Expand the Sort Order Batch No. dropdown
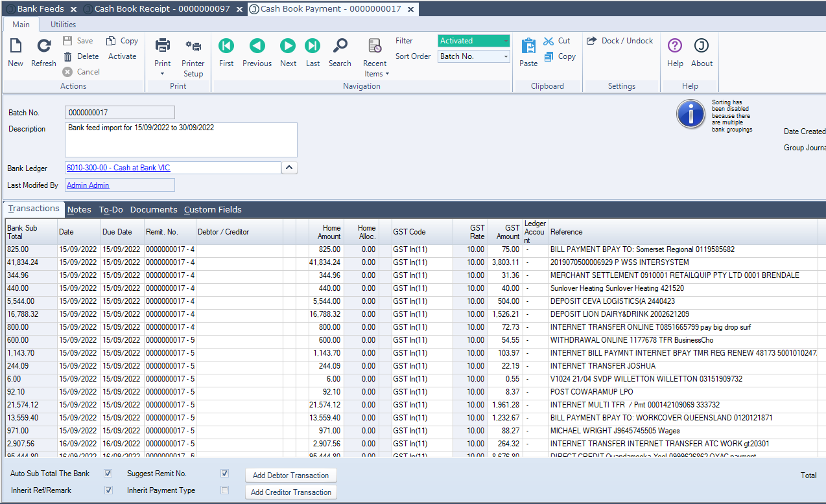This screenshot has height=504, width=826. click(x=473, y=56)
